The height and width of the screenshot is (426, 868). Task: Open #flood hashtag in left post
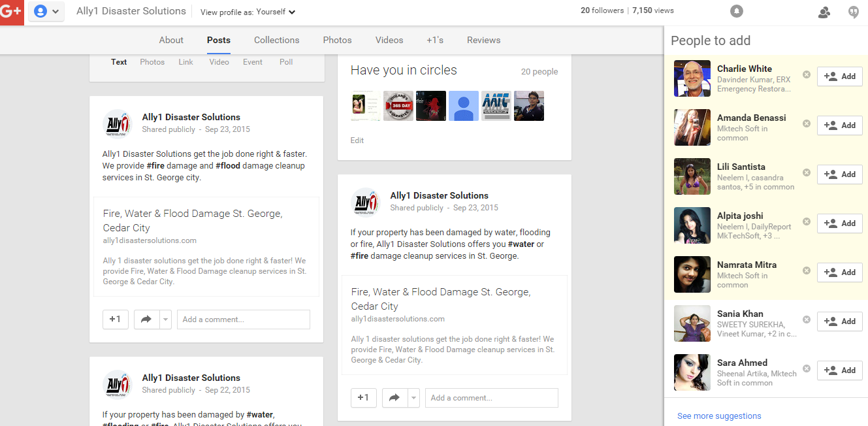[227, 166]
